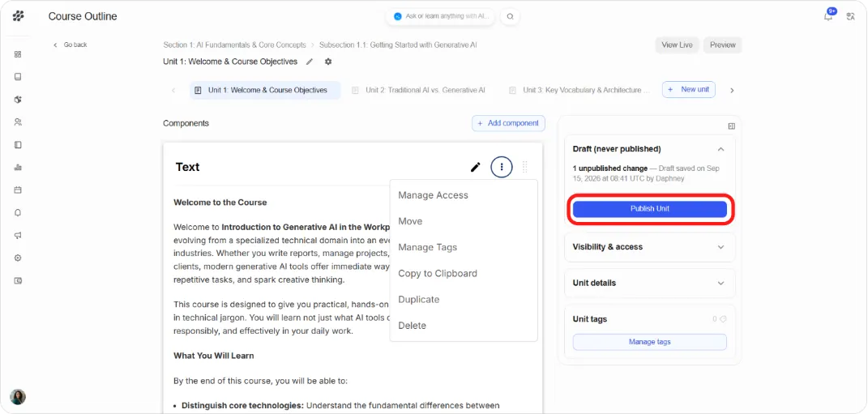Screen dimensions: 868x414
Task: Click the app logo in top-left corner
Action: 18,16
